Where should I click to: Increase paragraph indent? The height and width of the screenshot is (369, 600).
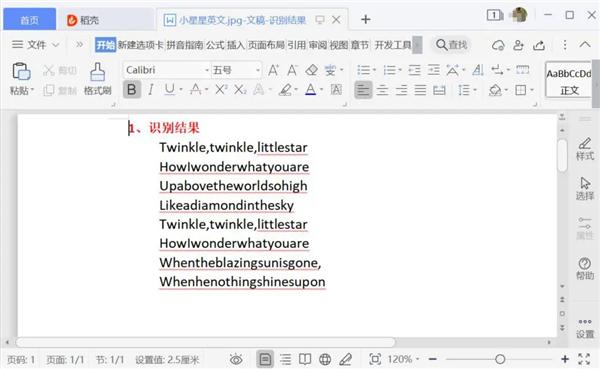click(434, 70)
